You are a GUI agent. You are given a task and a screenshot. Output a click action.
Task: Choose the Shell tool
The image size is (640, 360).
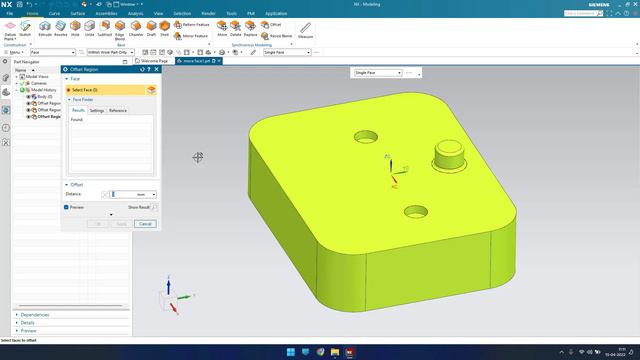click(x=164, y=29)
